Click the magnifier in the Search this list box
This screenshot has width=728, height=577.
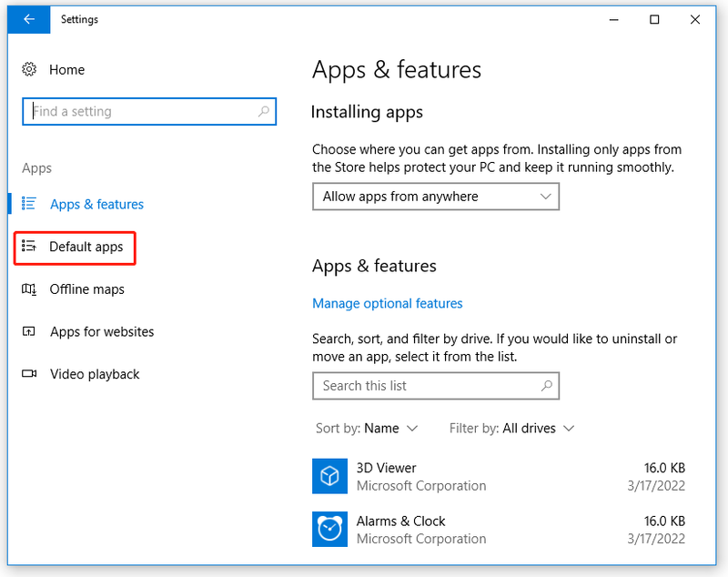(x=547, y=386)
